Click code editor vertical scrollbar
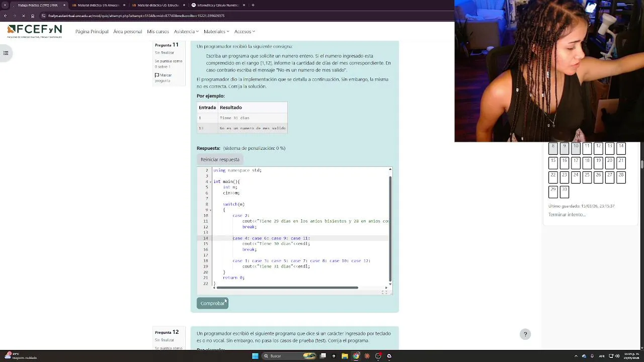Screen dimensions: 644x362 (390, 229)
